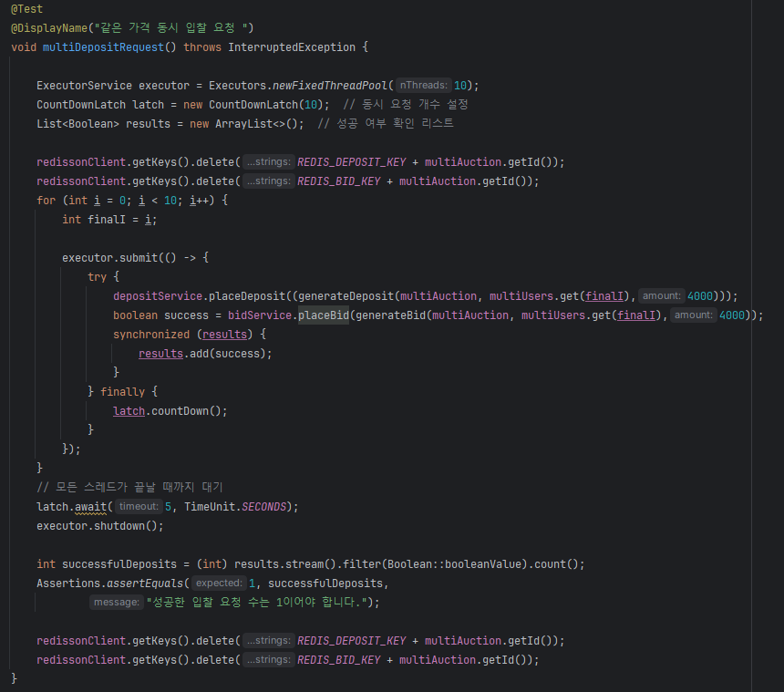Image resolution: width=784 pixels, height=692 pixels.
Task: Click the generateDeposit method call
Action: (346, 296)
